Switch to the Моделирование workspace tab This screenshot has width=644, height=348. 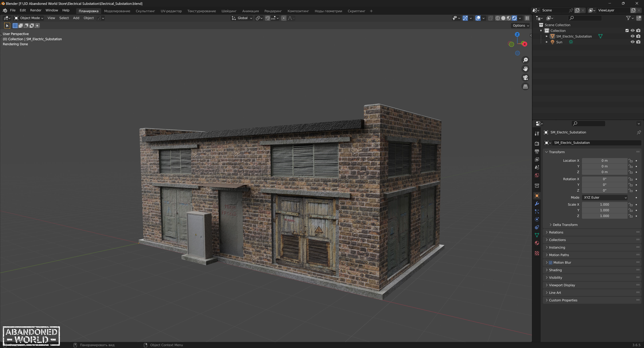click(x=117, y=11)
